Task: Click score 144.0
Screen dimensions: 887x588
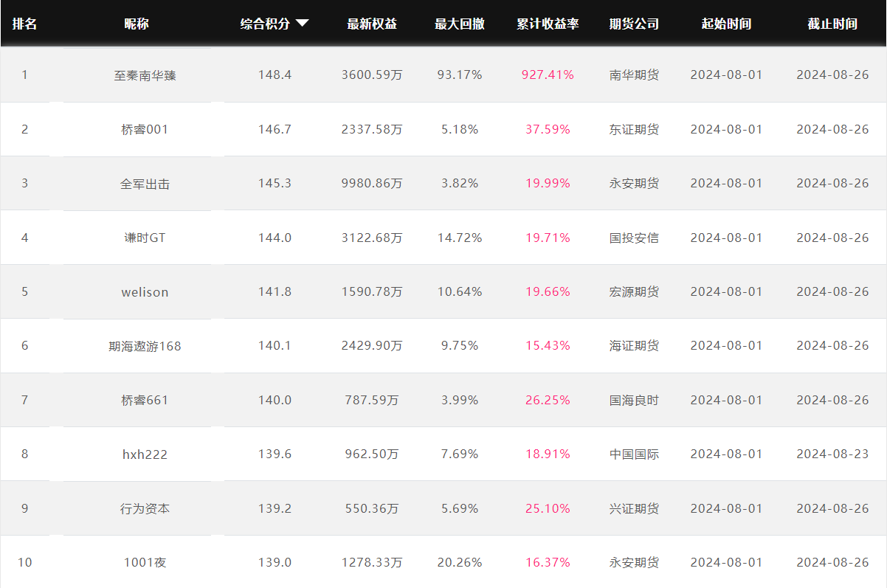Action: pos(275,238)
